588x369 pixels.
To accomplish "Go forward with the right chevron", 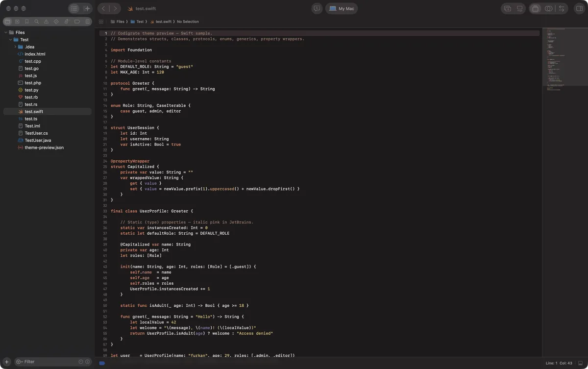I will tap(116, 8).
